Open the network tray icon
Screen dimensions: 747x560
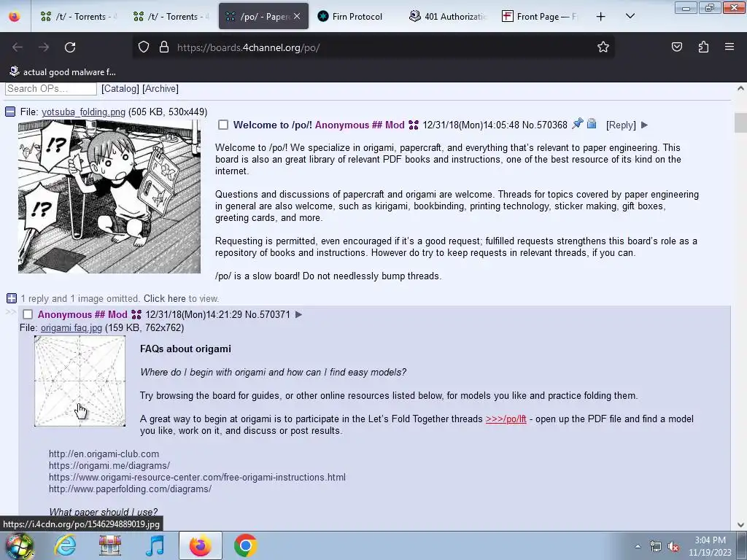pos(656,546)
